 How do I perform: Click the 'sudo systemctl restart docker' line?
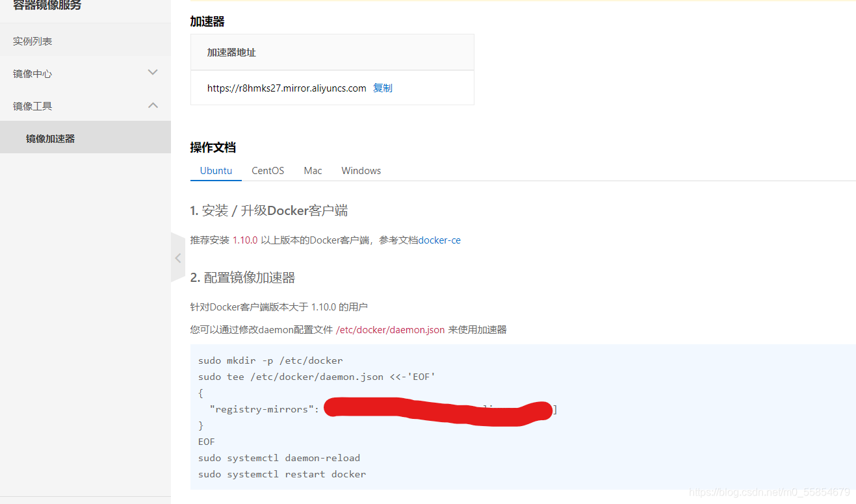(282, 473)
